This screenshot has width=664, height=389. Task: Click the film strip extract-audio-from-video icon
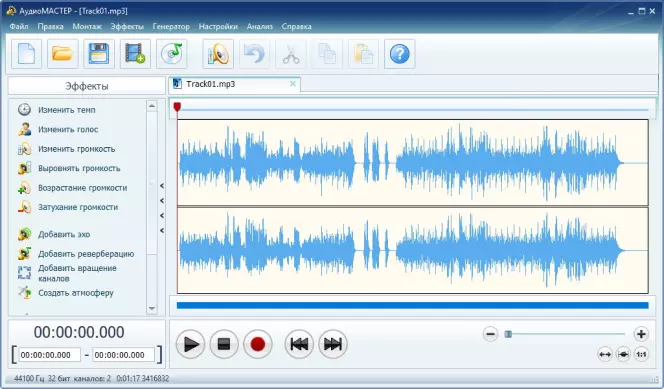(x=135, y=54)
